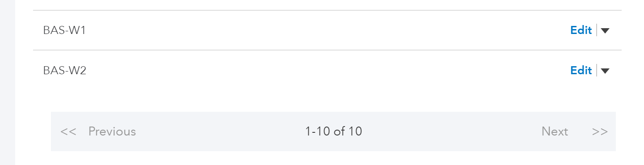Viewport: 644px width, 165px height.
Task: Click the grayed-out Next label in pagination bar
Action: click(555, 131)
